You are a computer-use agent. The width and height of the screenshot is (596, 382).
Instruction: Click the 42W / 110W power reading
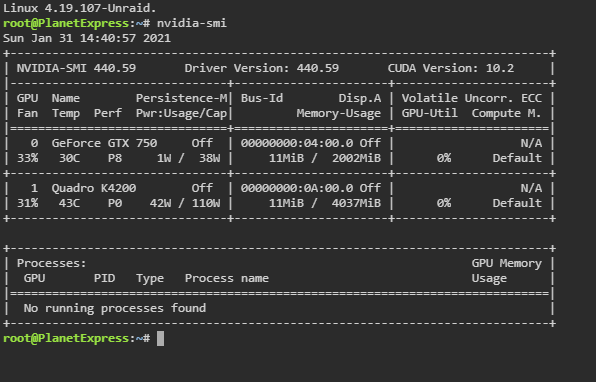pos(185,203)
